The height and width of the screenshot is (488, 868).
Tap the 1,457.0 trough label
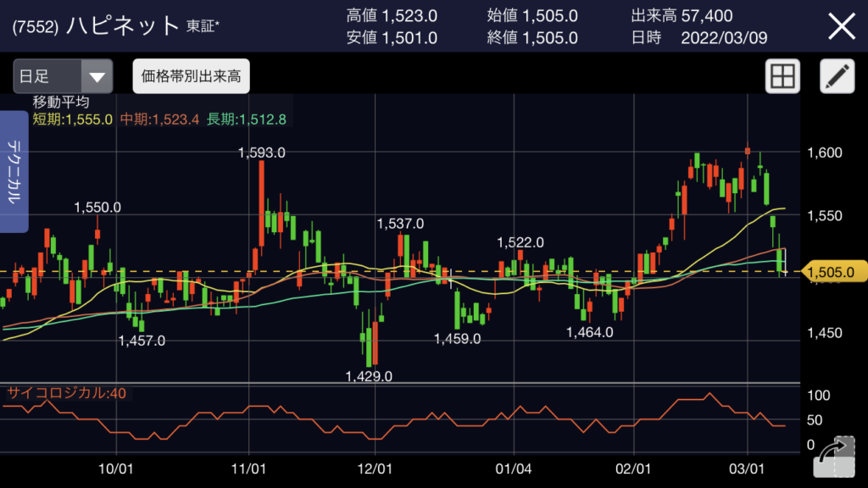point(142,341)
